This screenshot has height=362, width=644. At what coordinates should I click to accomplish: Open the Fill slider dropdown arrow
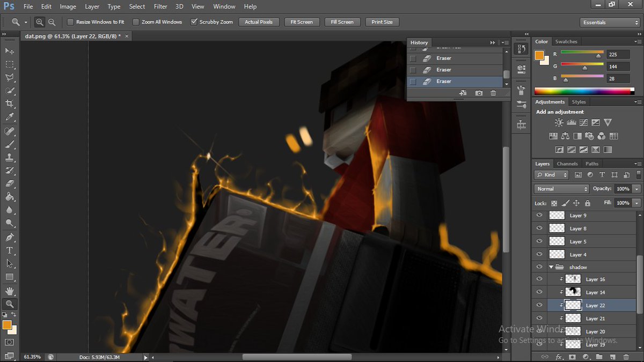636,203
